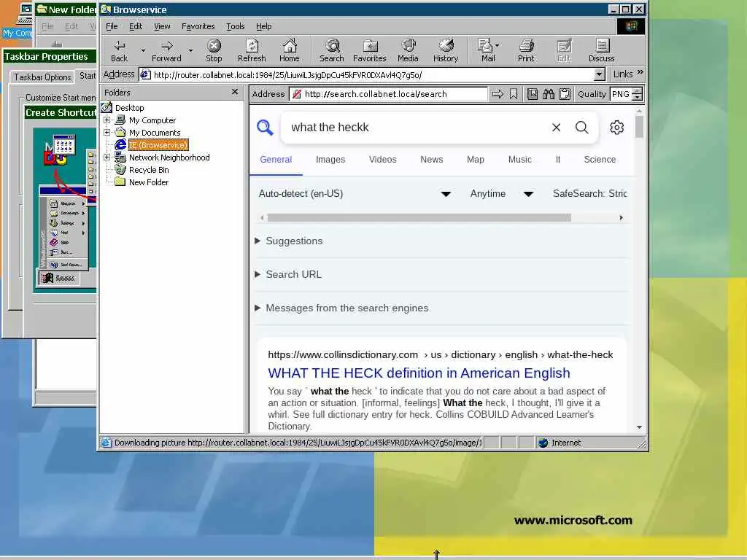Open the Discuss toolbar button

[602, 50]
